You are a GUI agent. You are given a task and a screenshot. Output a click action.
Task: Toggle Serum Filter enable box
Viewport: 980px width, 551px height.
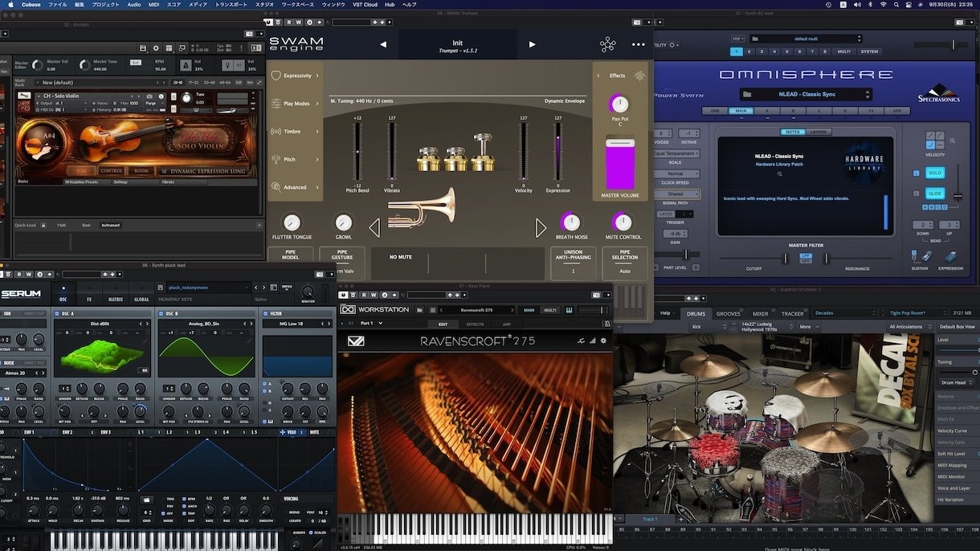tap(267, 313)
